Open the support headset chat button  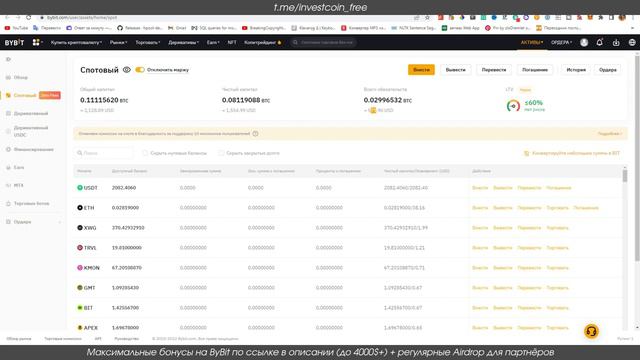(591, 331)
